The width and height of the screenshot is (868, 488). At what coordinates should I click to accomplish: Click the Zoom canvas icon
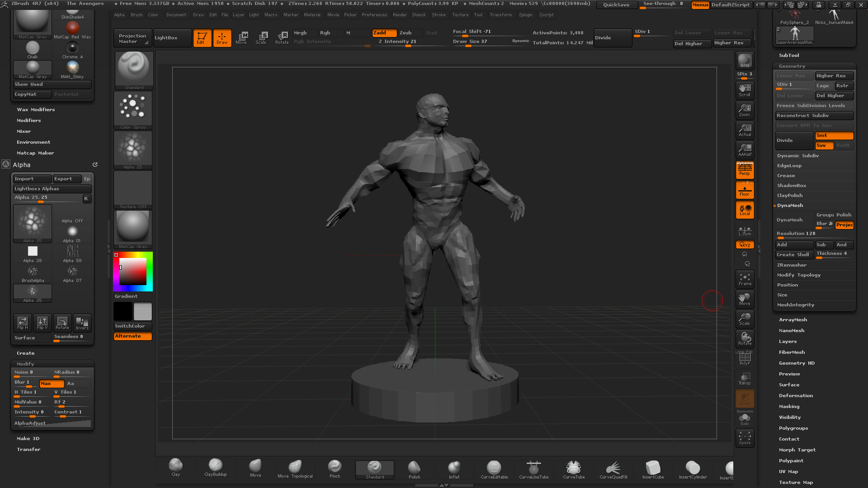pos(745,110)
